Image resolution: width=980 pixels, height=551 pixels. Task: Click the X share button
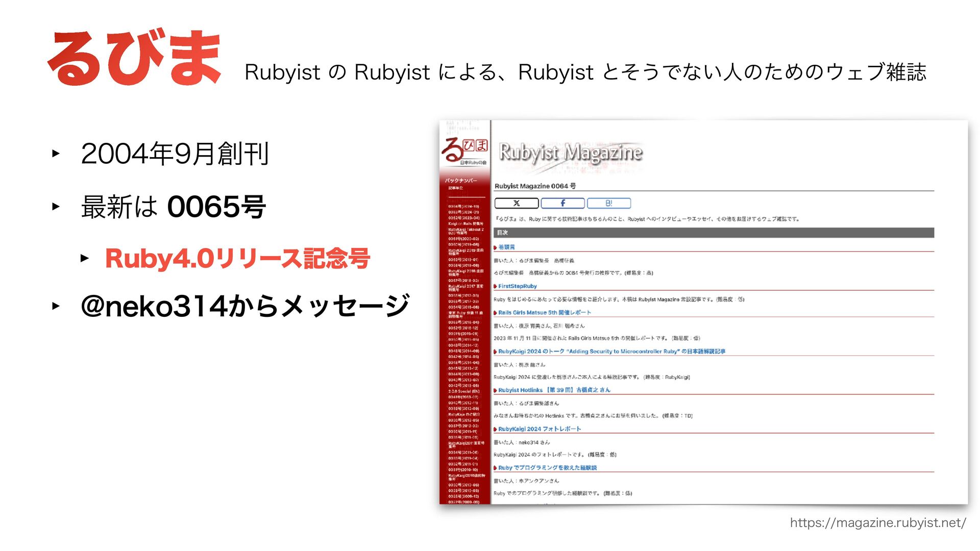click(516, 203)
